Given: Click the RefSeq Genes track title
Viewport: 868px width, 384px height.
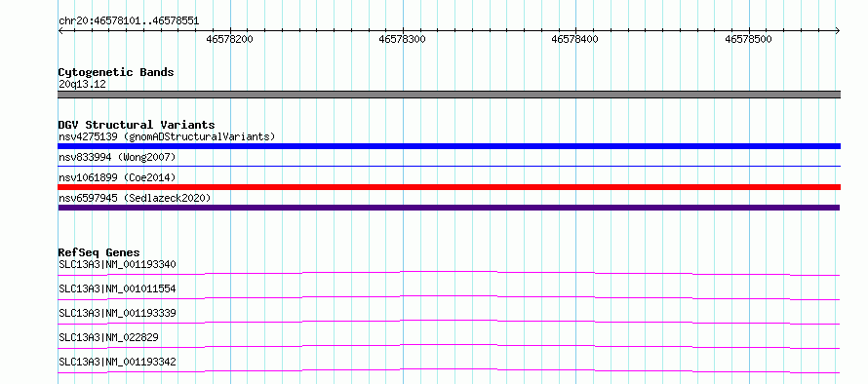Looking at the screenshot, I should (x=99, y=252).
